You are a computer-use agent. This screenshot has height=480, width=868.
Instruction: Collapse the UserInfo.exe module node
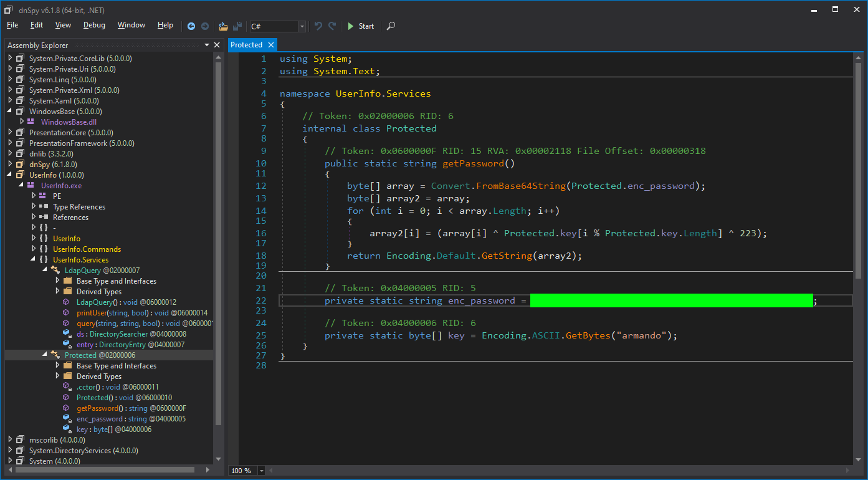(22, 185)
